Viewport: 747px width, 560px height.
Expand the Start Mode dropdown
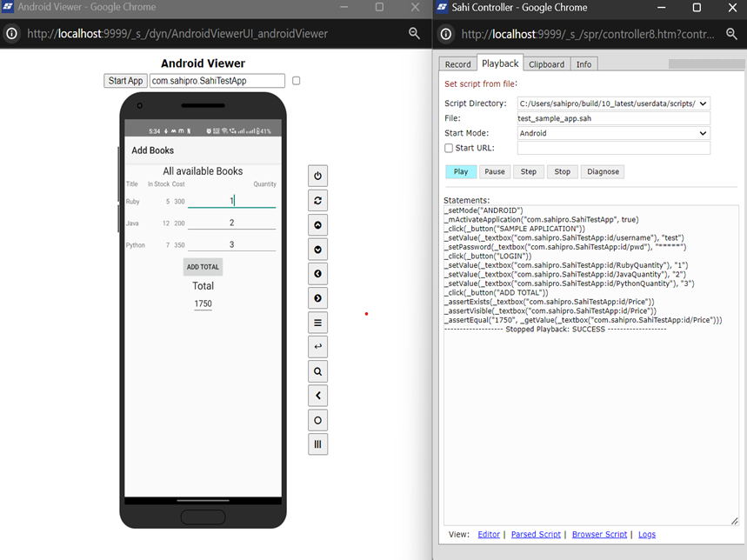(613, 133)
